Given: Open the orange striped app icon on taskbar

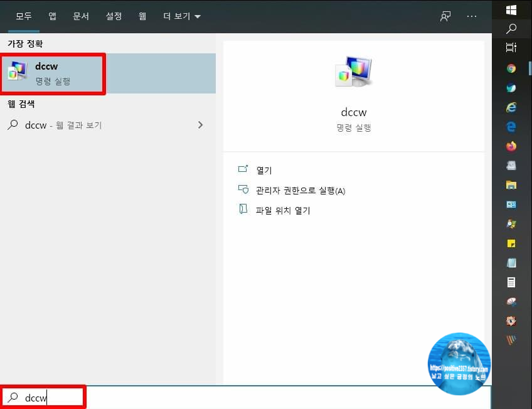Looking at the screenshot, I should [x=511, y=340].
